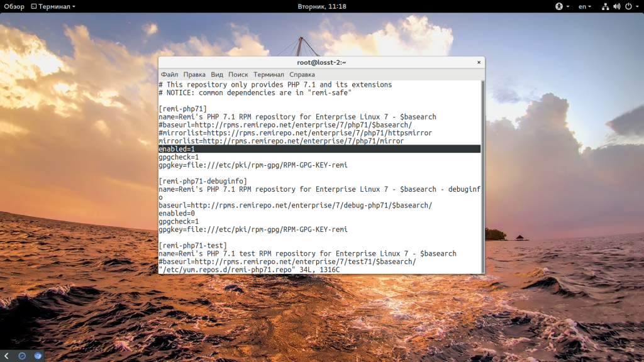Click the [remi-php71-debuginfo] section header line
The height and width of the screenshot is (362, 644).
coord(203,181)
